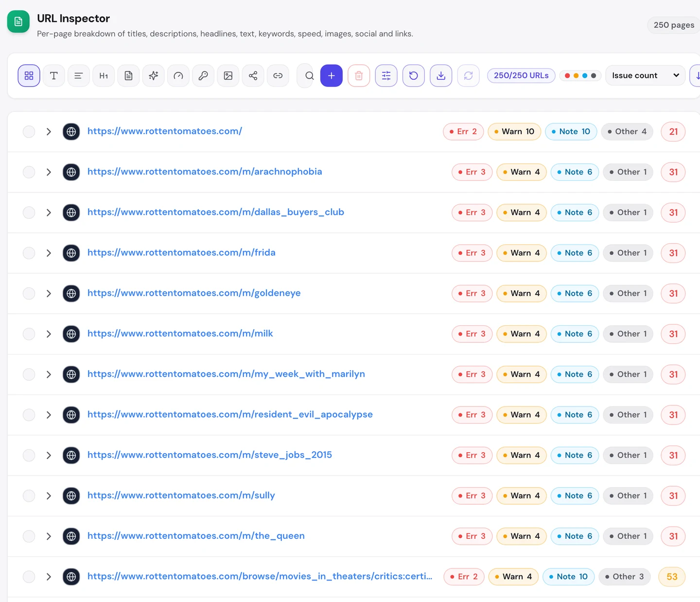The image size is (700, 602).
Task: Select the the_queen row checkbox
Action: click(x=29, y=536)
